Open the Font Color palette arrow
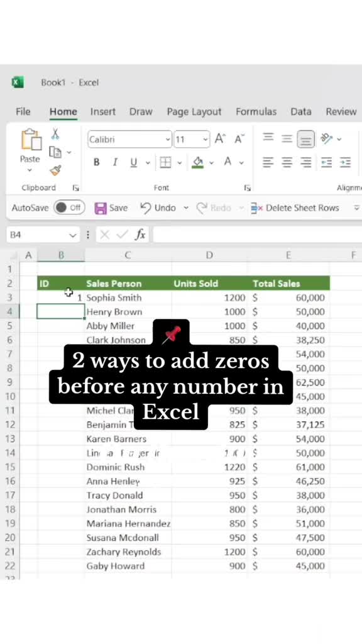The height and width of the screenshot is (644, 362). pyautogui.click(x=241, y=163)
